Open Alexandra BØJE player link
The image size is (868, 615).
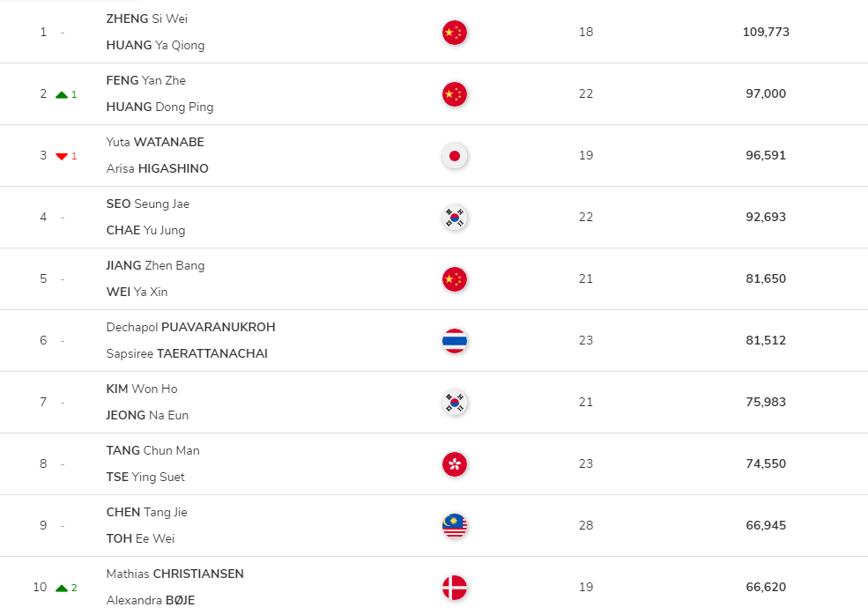click(x=151, y=600)
